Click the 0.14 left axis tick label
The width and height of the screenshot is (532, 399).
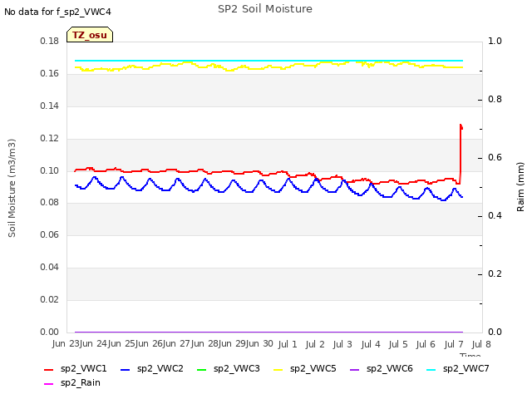[x=50, y=106]
